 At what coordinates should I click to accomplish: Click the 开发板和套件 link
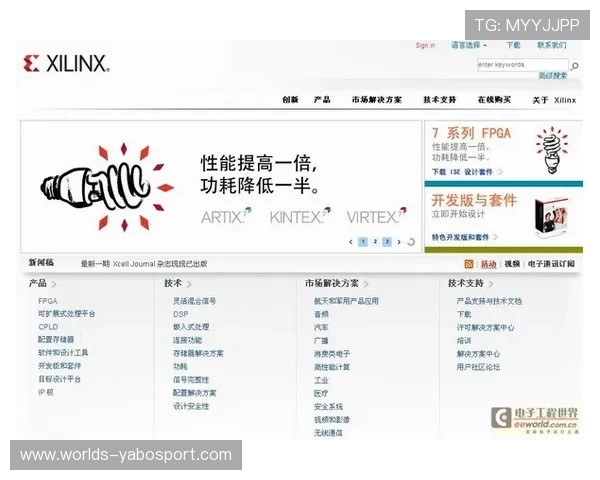coord(59,366)
